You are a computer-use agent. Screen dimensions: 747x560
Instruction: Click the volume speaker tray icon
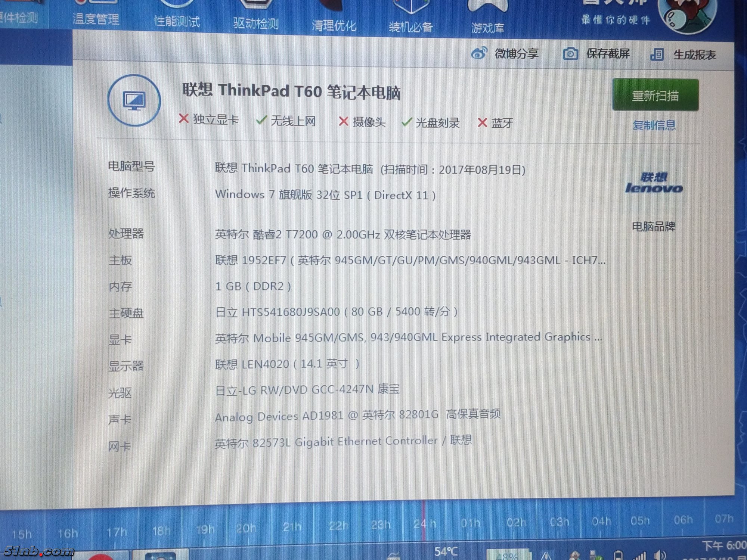[660, 556]
